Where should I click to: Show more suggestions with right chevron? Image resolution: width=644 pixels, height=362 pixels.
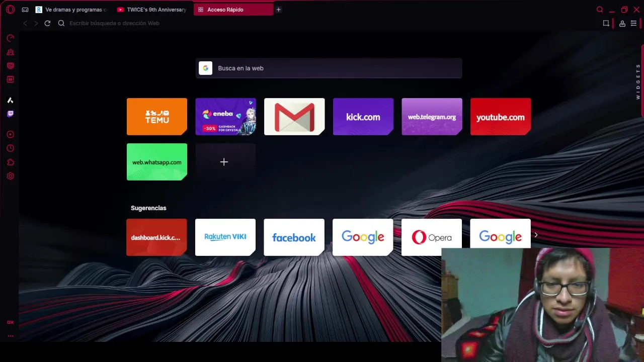[536, 235]
